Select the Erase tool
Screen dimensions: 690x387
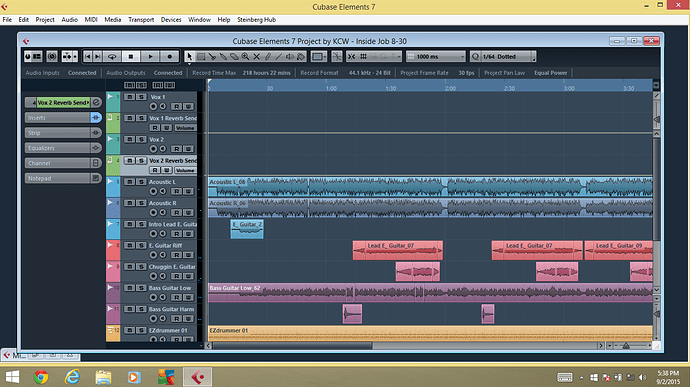tap(234, 56)
